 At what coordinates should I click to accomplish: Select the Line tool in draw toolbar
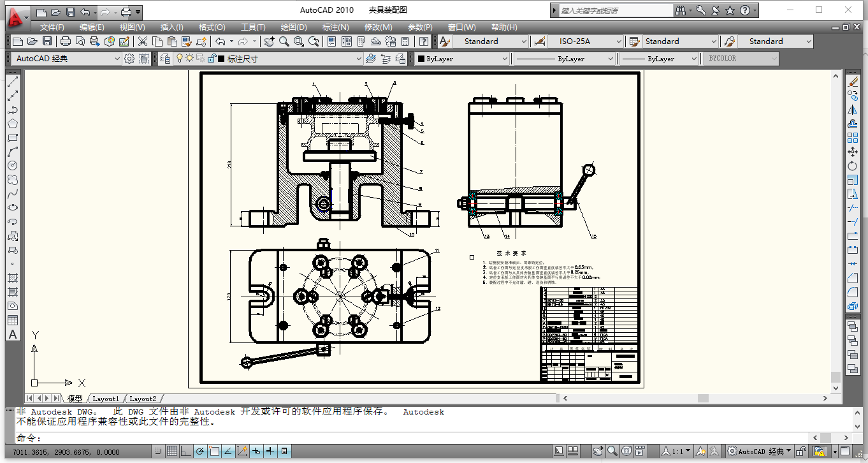tap(13, 82)
